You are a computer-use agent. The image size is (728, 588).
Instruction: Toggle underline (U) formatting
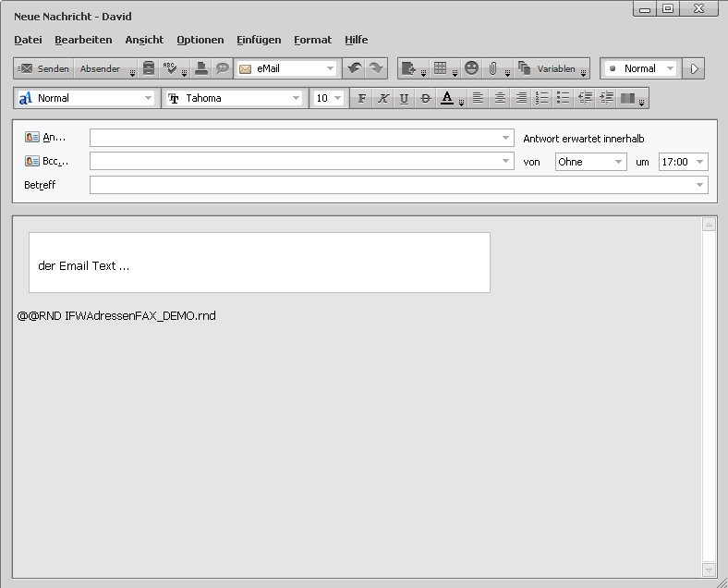[x=404, y=98]
